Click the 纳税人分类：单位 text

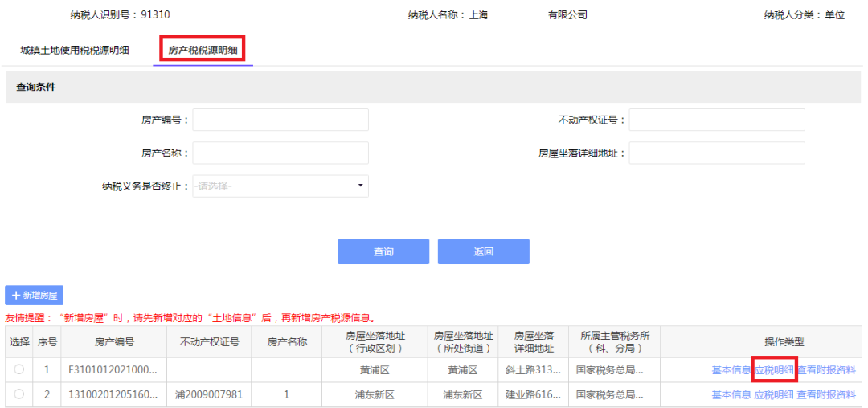click(x=805, y=15)
